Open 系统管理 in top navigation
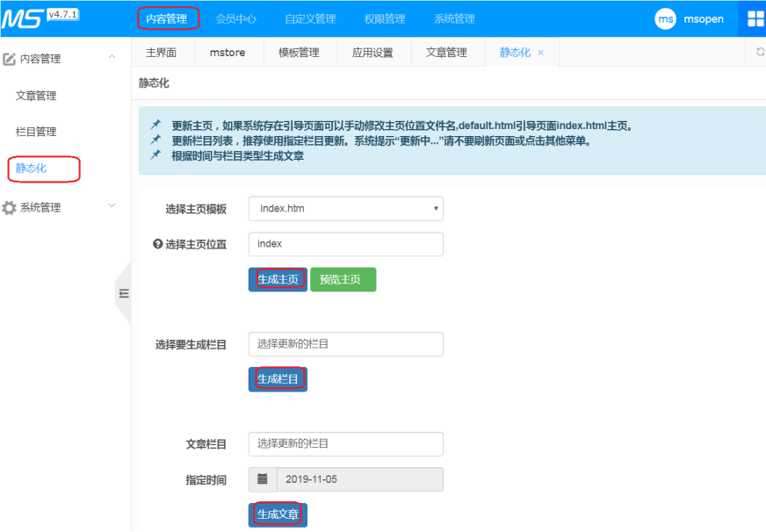766x532 pixels. 454,19
